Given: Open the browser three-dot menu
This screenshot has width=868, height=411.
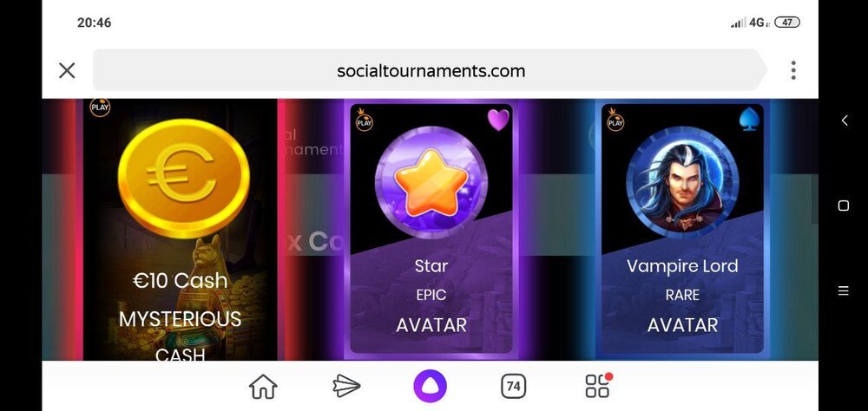Looking at the screenshot, I should click(792, 70).
